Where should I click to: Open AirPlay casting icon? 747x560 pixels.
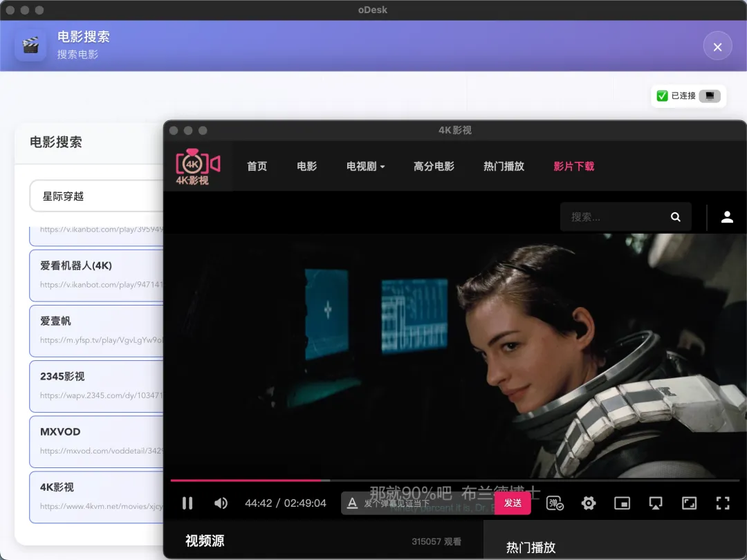[656, 503]
